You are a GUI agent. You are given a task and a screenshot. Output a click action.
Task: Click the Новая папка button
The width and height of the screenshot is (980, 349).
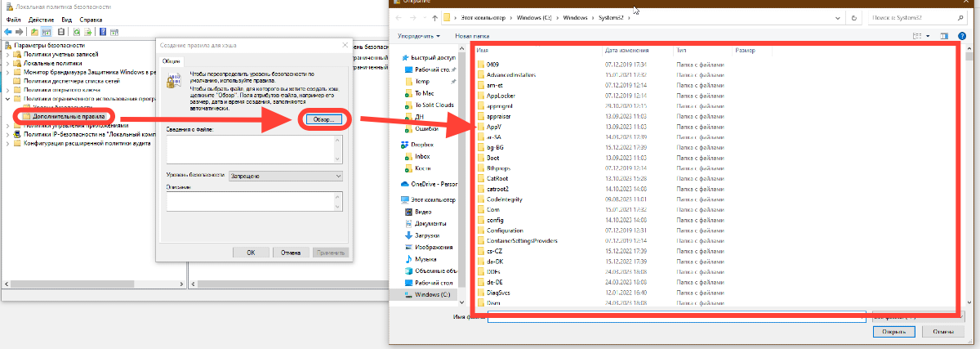(472, 36)
